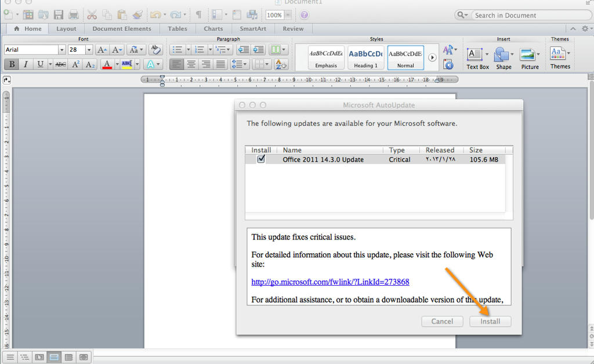
Task: Toggle Italic formatting
Action: click(26, 64)
